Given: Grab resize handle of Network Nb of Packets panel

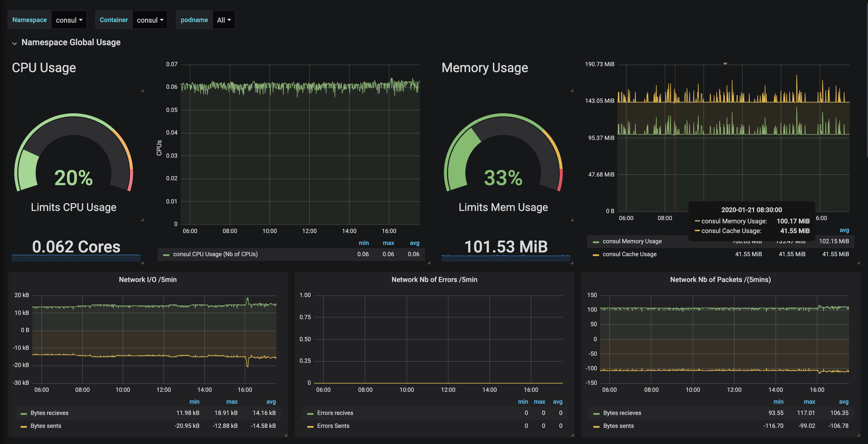Looking at the screenshot, I should [858, 435].
